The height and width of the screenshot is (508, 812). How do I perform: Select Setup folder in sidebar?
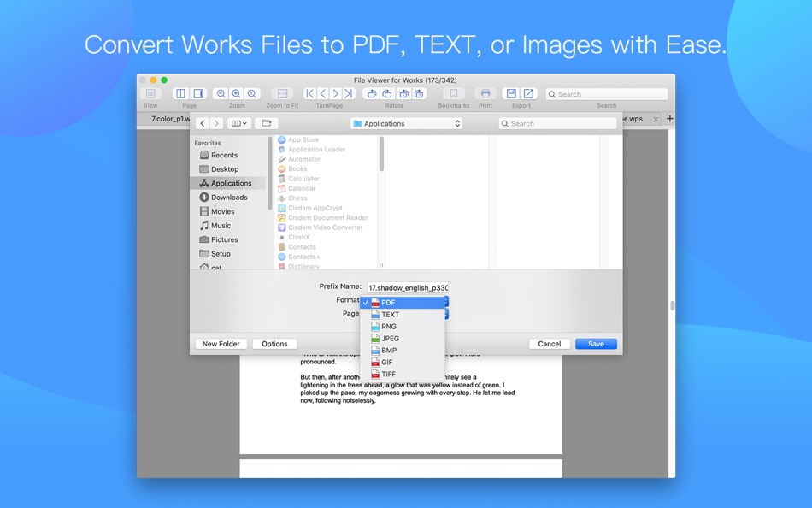point(221,253)
